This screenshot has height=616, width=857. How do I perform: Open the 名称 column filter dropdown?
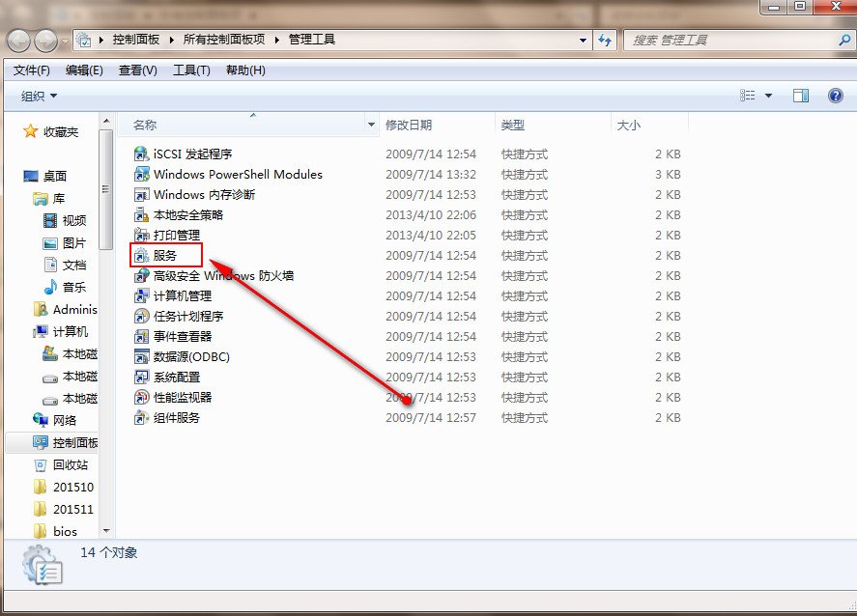(x=372, y=126)
